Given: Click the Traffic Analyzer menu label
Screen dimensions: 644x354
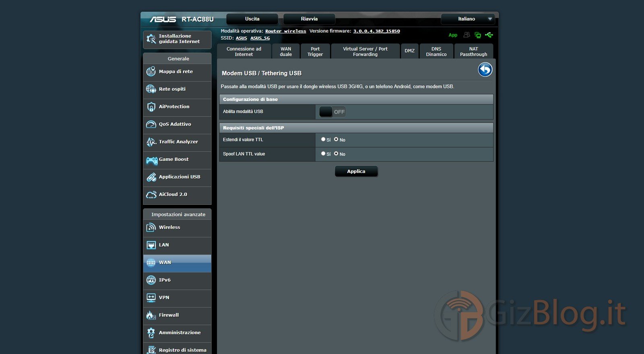Looking at the screenshot, I should 178,142.
